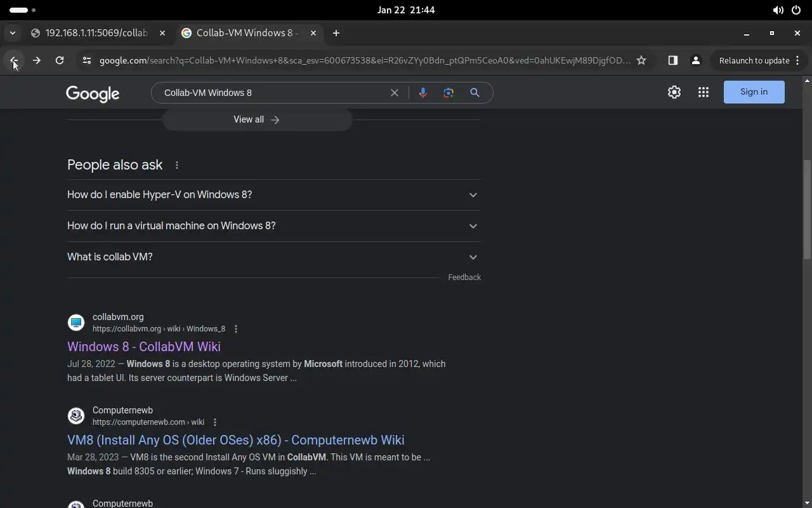Sign in to Google

point(754,92)
